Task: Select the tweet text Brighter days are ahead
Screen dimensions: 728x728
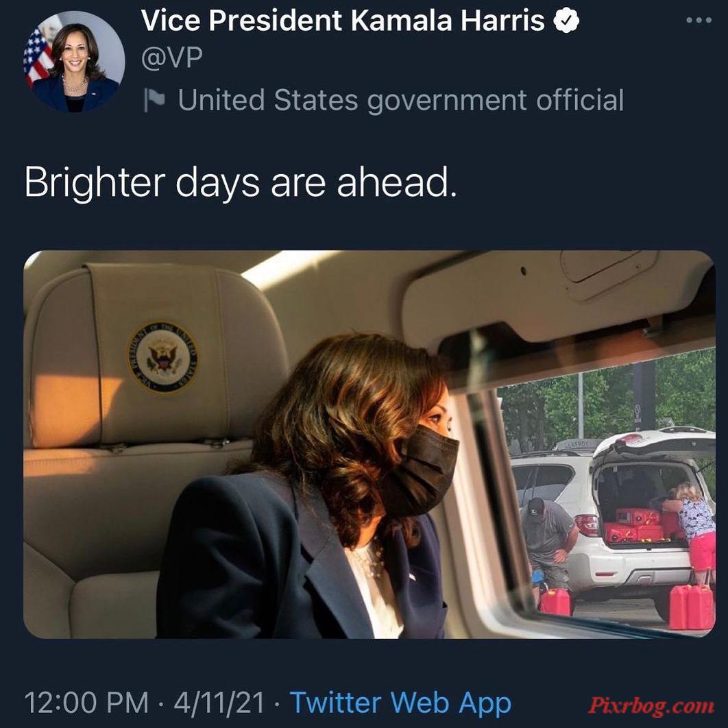Action: tap(241, 182)
